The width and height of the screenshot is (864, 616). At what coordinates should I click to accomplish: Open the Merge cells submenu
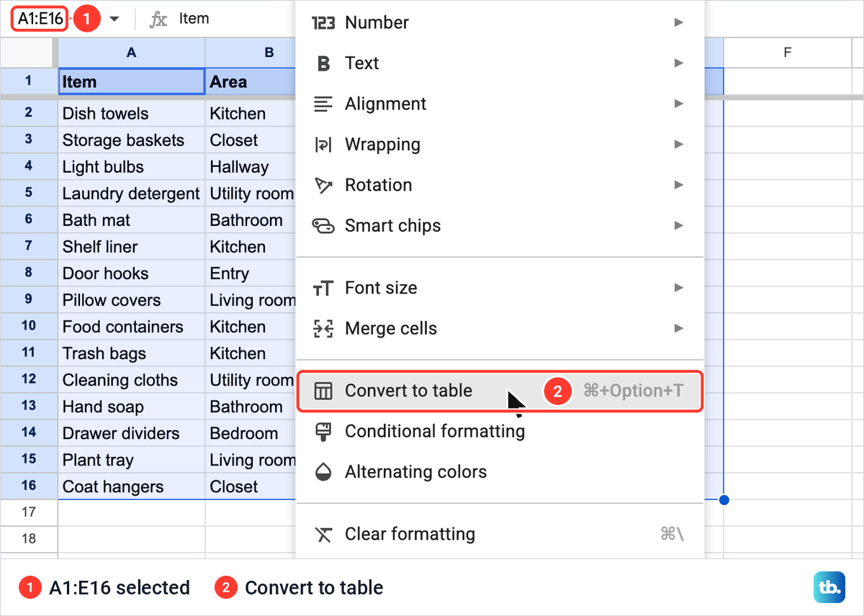(x=500, y=329)
